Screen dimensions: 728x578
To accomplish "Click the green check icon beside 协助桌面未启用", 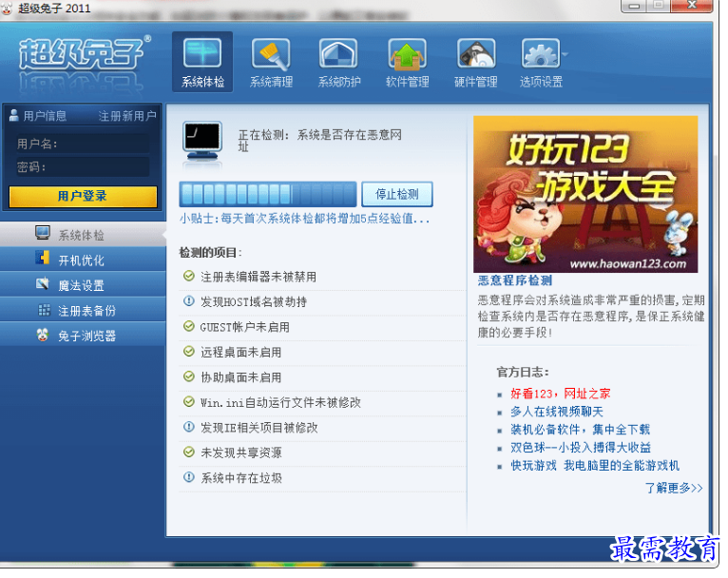I will 189,376.
